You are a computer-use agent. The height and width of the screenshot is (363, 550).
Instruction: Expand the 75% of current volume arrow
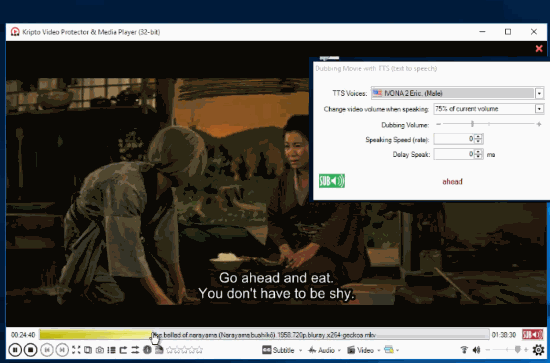(539, 109)
